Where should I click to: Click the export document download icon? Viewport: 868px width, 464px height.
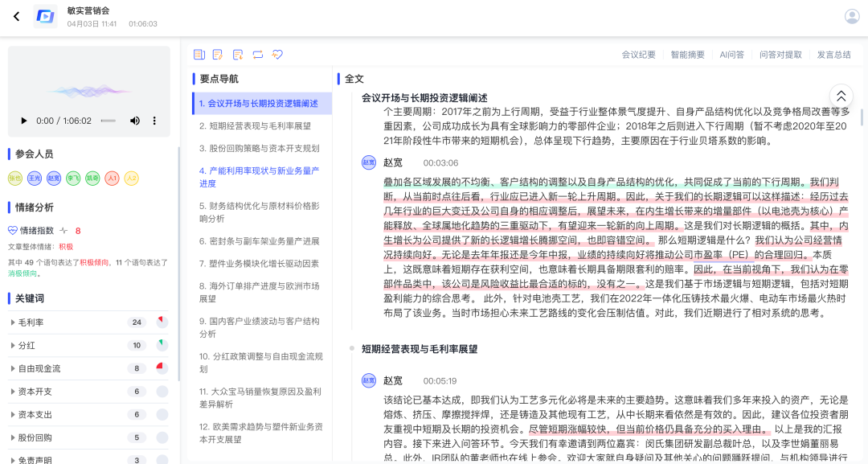point(238,55)
